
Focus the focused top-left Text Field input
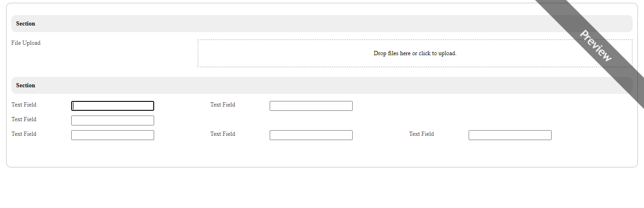click(113, 106)
